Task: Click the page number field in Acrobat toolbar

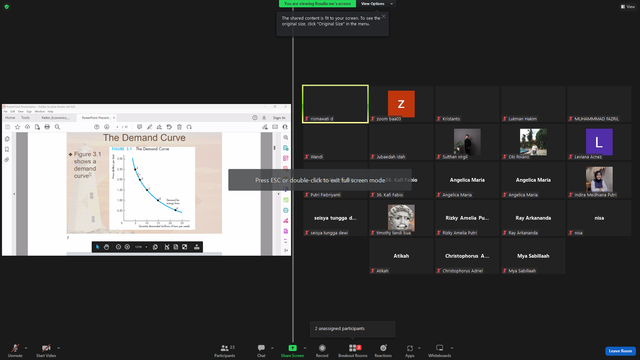Action: pyautogui.click(x=118, y=127)
